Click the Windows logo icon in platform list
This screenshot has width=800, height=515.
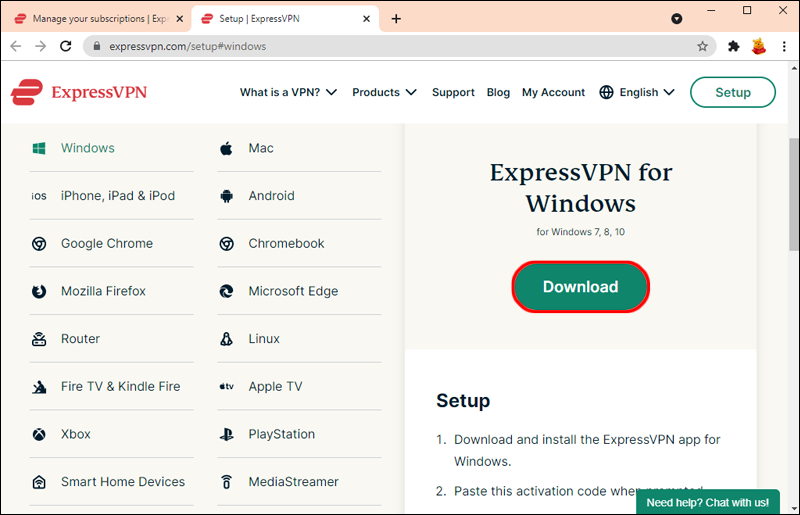tap(39, 148)
